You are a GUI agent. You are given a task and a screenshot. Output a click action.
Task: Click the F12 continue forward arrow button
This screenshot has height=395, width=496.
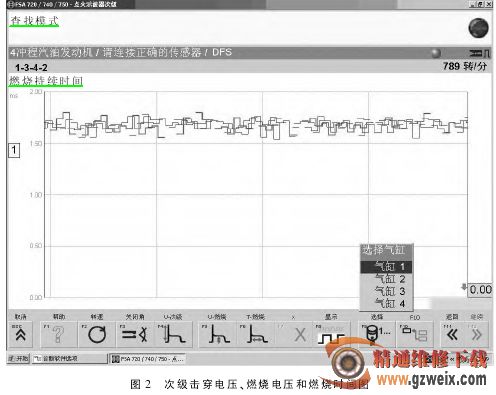click(x=477, y=334)
